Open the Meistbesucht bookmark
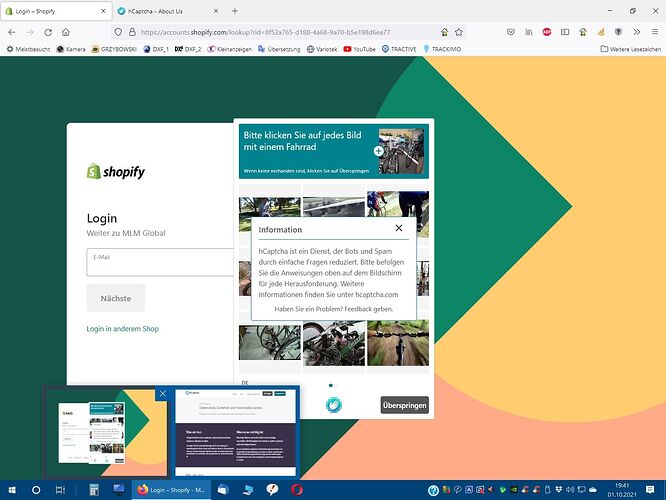This screenshot has width=666, height=500. point(28,49)
